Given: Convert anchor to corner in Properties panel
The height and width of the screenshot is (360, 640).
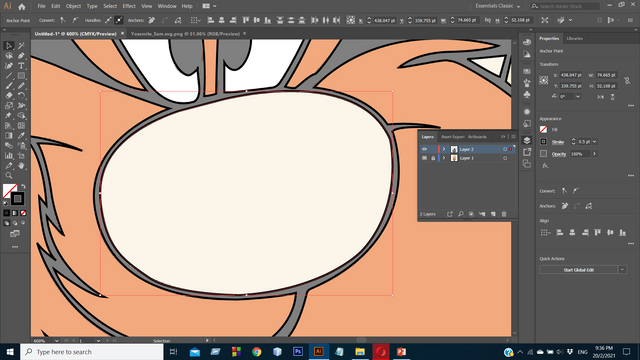Looking at the screenshot, I should pyautogui.click(x=564, y=191).
